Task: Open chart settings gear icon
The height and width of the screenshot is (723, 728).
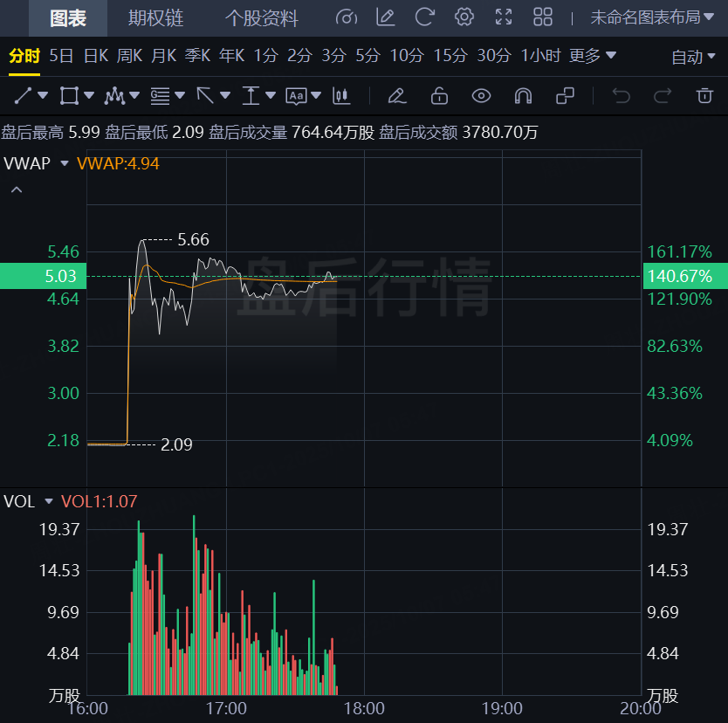Action: [x=464, y=17]
